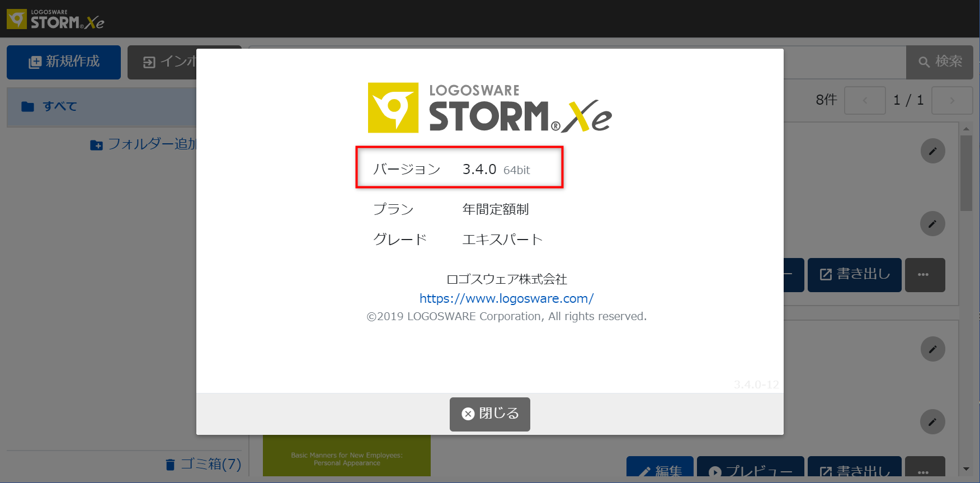
Task: Click the second pencil icon from top
Action: 932,224
